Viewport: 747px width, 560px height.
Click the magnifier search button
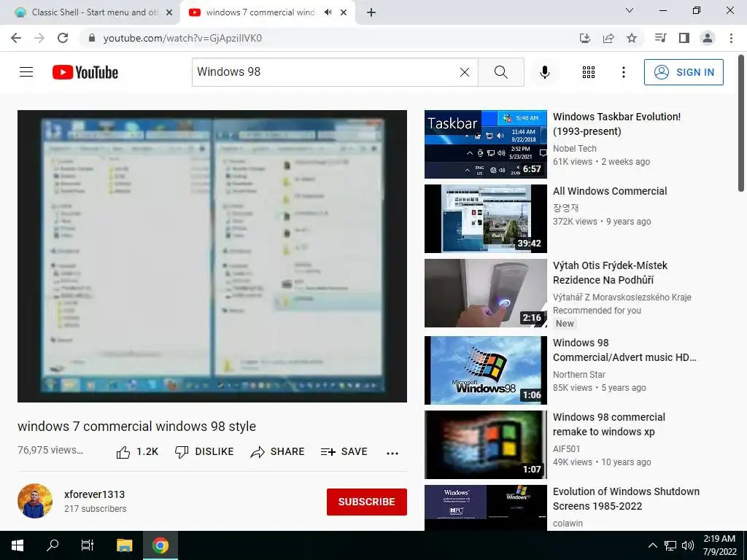click(x=500, y=72)
